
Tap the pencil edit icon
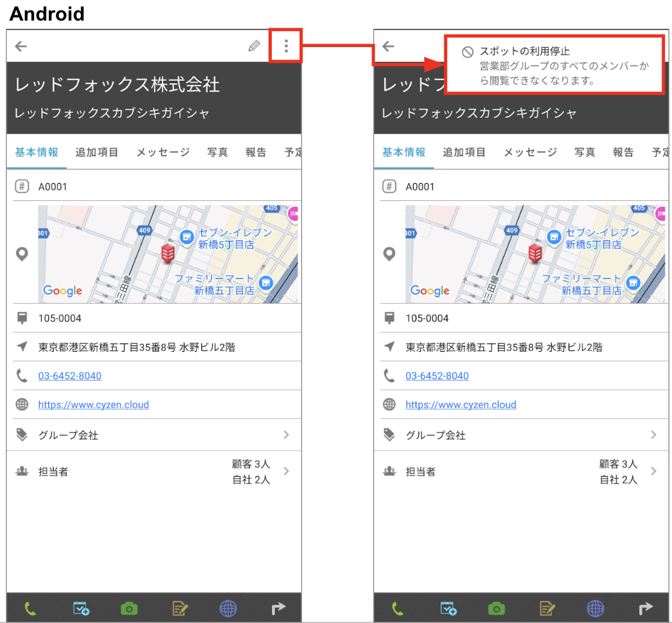pos(254,46)
